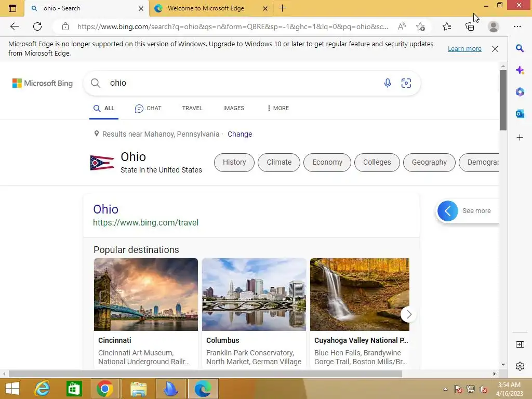The height and width of the screenshot is (399, 532).
Task: Open Windows Store from taskbar
Action: coord(74,389)
